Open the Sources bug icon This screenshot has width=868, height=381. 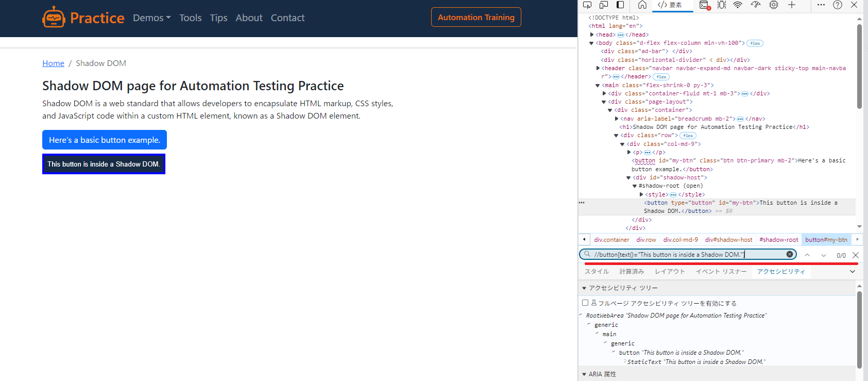(722, 5)
